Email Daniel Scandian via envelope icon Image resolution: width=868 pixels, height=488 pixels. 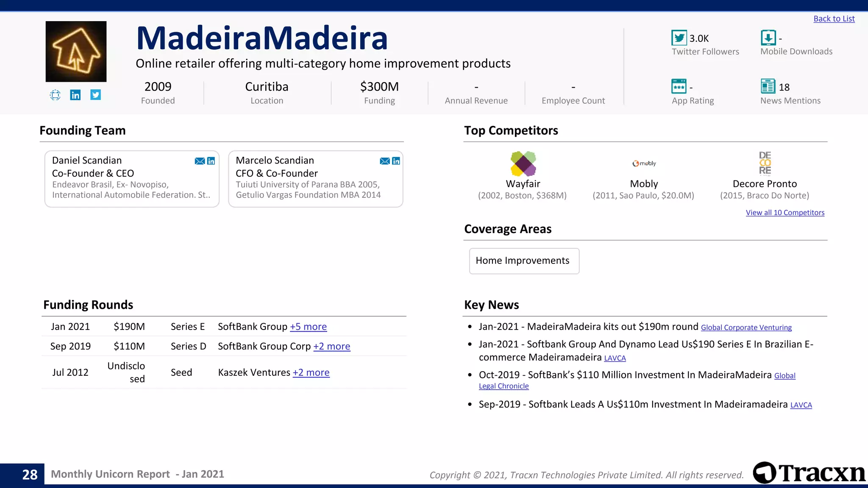(200, 161)
